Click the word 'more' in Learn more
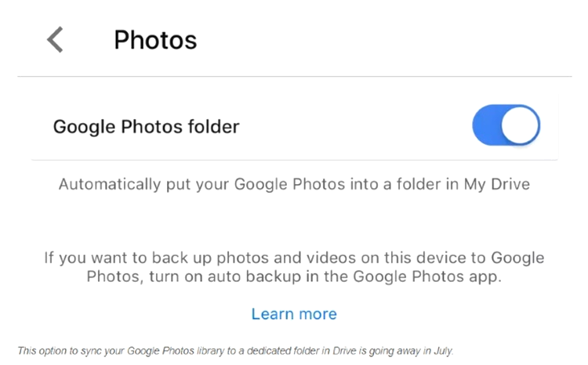The image size is (588, 365). tap(318, 314)
